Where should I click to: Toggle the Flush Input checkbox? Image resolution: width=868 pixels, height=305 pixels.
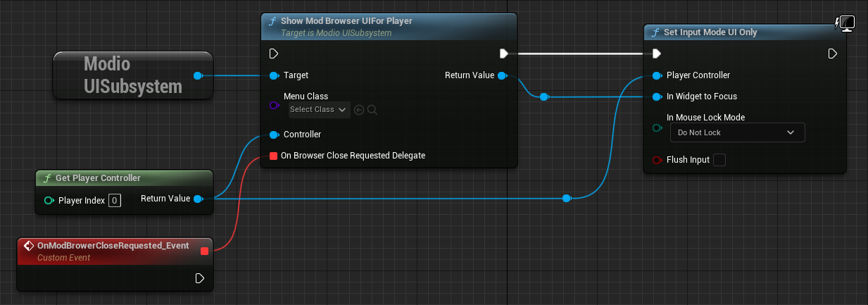coord(719,160)
